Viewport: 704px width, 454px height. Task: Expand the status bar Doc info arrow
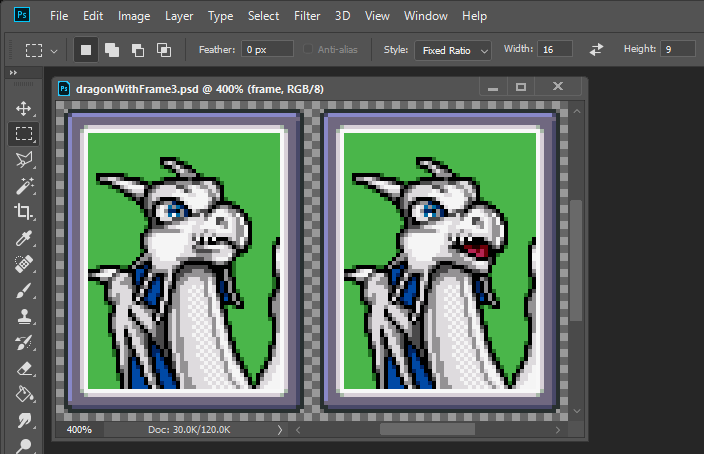pyautogui.click(x=279, y=429)
